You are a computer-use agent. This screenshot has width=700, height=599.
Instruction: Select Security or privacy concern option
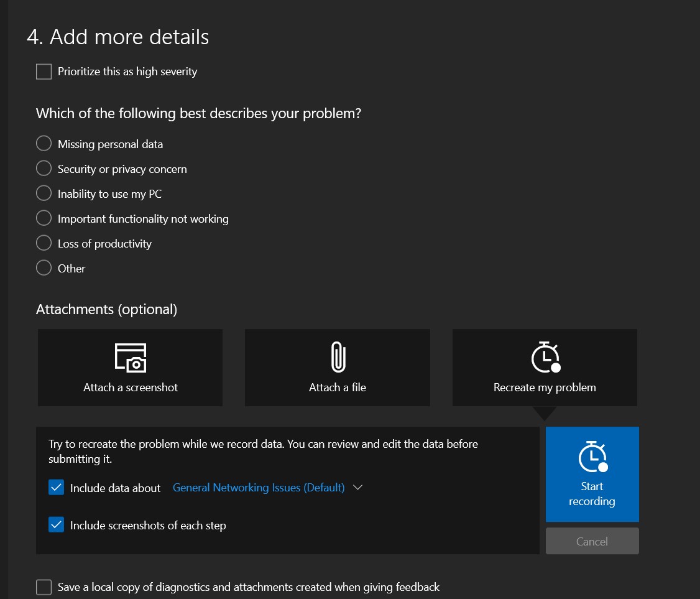pyautogui.click(x=44, y=169)
